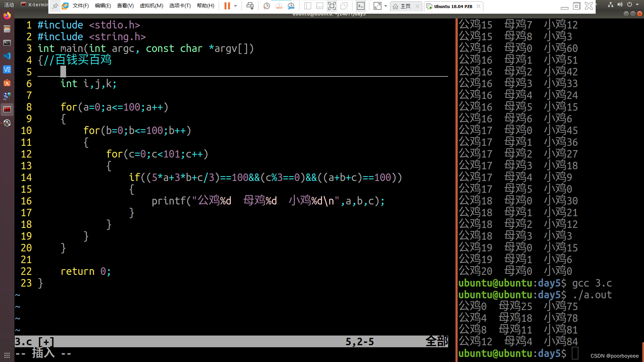Take a snapshot of the VM

tap(267, 6)
